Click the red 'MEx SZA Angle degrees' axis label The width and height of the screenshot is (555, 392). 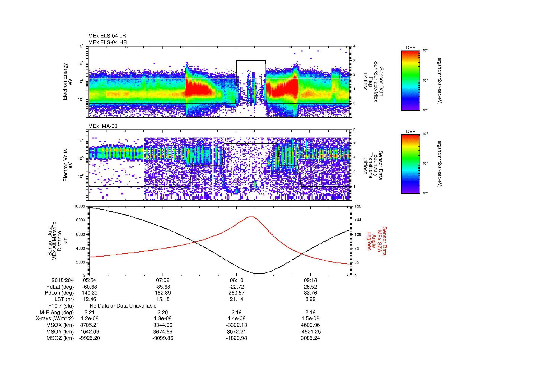pyautogui.click(x=377, y=241)
